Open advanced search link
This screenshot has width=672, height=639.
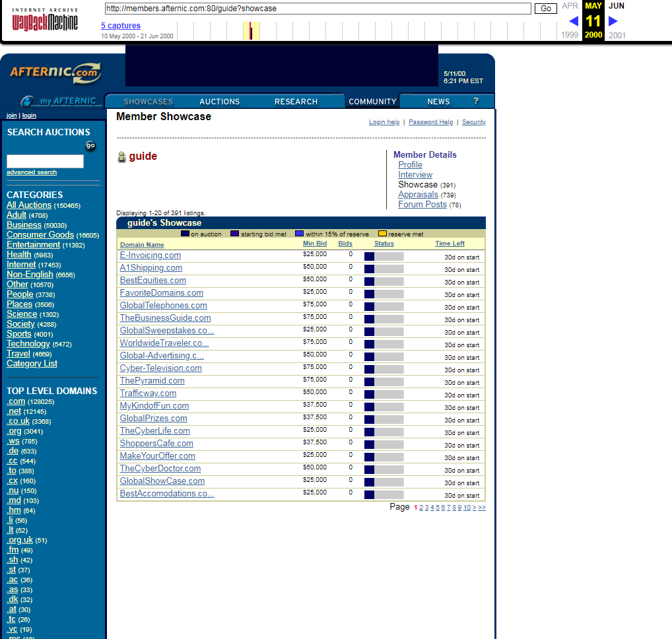[x=32, y=172]
